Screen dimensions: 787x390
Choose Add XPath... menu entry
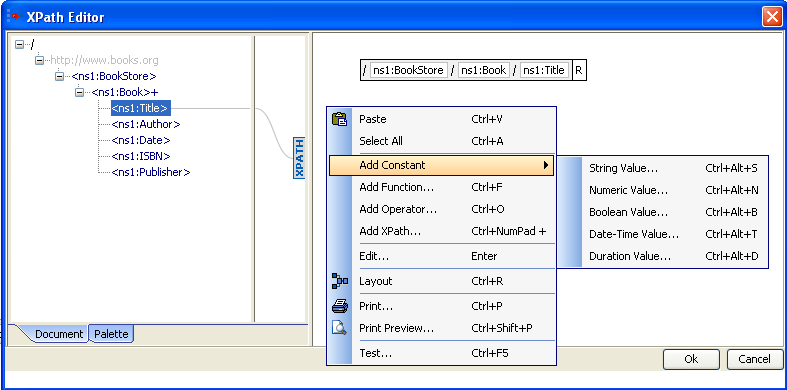click(x=442, y=231)
